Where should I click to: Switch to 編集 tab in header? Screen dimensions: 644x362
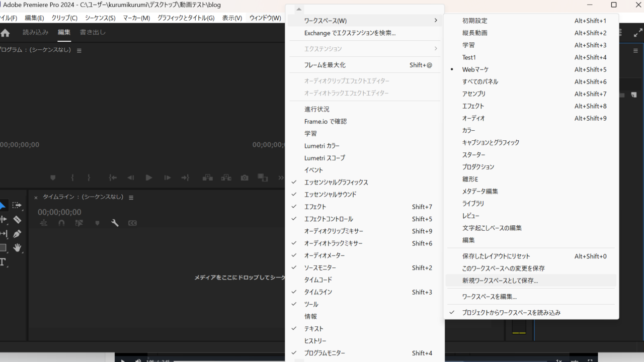point(64,32)
